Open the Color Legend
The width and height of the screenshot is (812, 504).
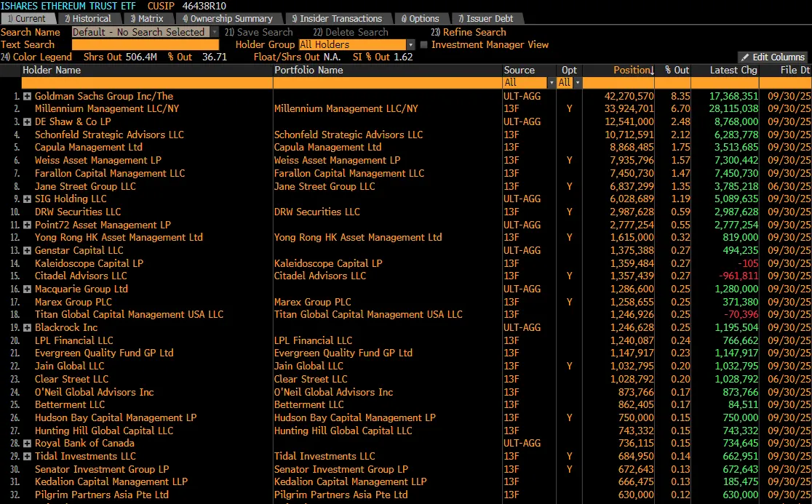click(x=37, y=57)
